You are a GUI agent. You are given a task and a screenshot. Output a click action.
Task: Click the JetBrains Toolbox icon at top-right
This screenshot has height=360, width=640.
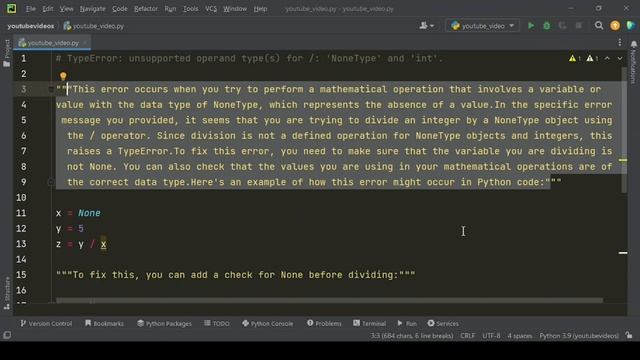[631, 26]
